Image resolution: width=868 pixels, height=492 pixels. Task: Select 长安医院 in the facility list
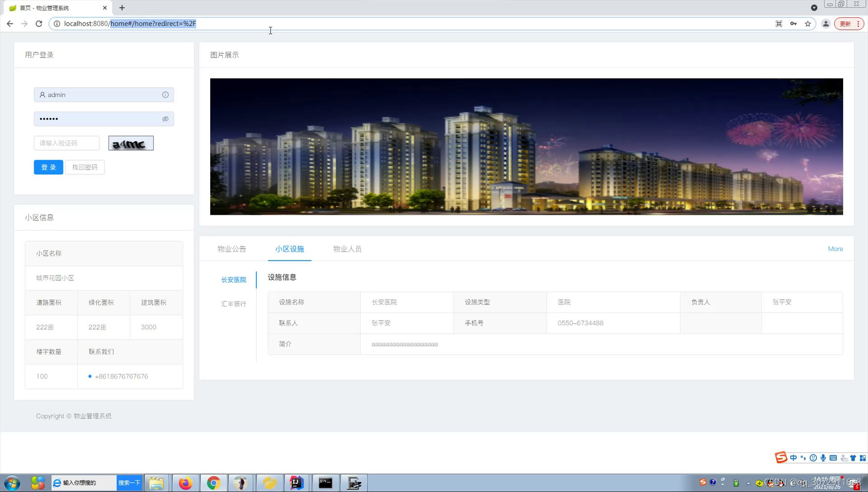click(x=234, y=279)
